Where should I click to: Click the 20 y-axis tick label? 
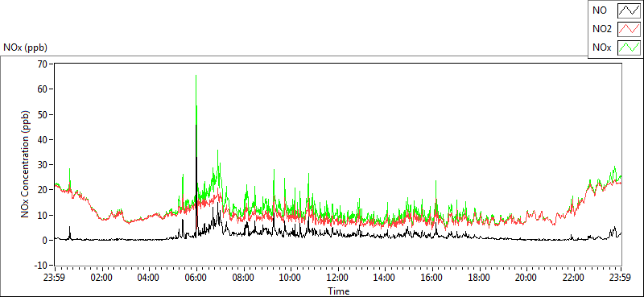coord(42,189)
